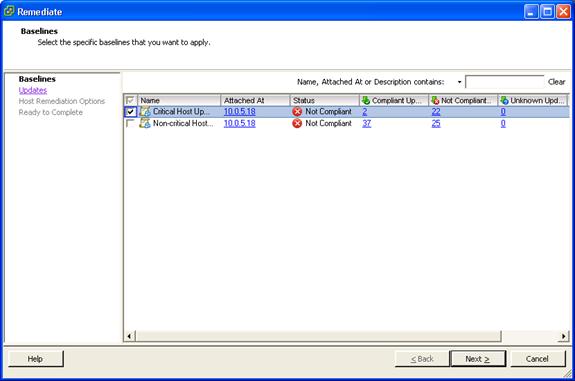Click the Critical Host Updates baseline icon

click(145, 111)
